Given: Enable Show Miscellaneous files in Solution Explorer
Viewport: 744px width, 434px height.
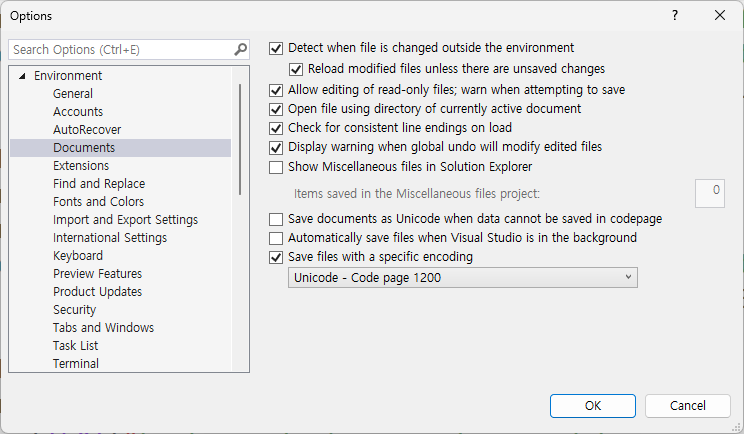Looking at the screenshot, I should [x=277, y=167].
